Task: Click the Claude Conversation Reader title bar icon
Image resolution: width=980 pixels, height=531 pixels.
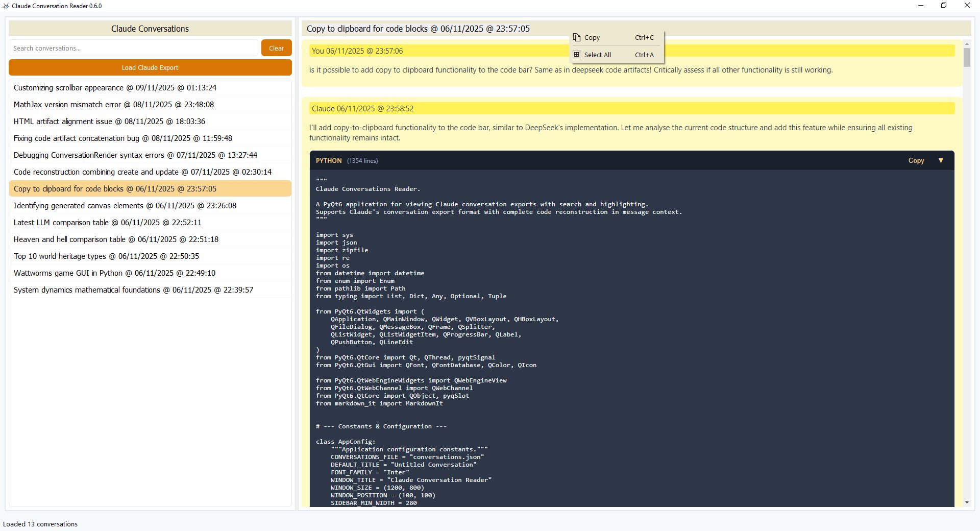Action: click(x=6, y=6)
